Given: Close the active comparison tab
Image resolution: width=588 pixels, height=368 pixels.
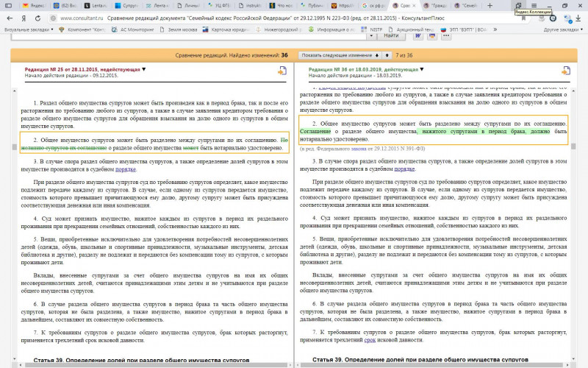Looking at the screenshot, I should [x=414, y=6].
